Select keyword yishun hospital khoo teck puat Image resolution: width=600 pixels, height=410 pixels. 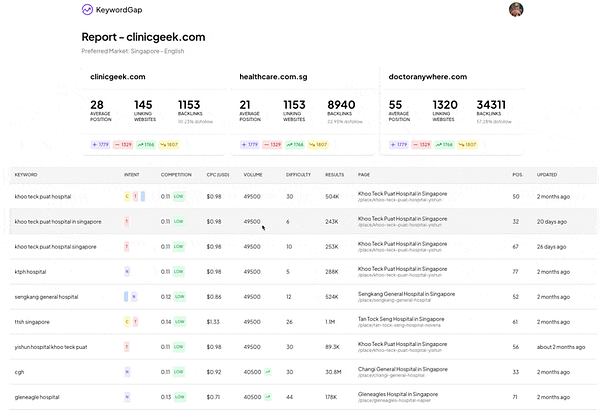[x=51, y=347]
